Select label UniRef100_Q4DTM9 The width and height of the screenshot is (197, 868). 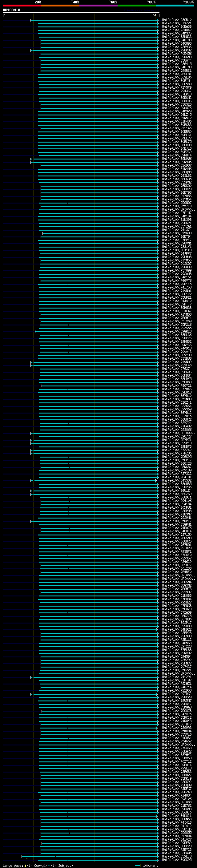pyautogui.click(x=176, y=40)
